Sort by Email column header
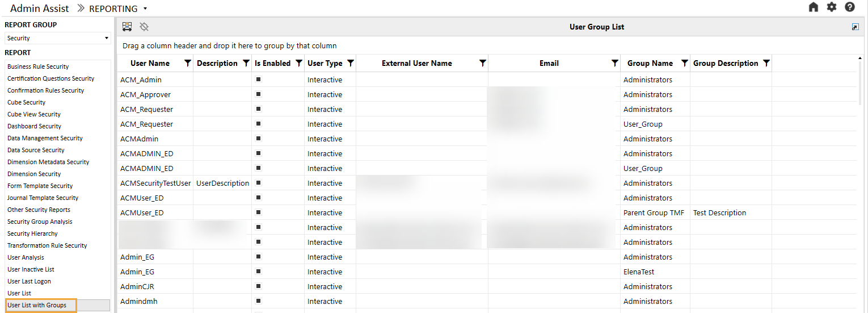Viewport: 868px width, 313px height. [x=549, y=63]
